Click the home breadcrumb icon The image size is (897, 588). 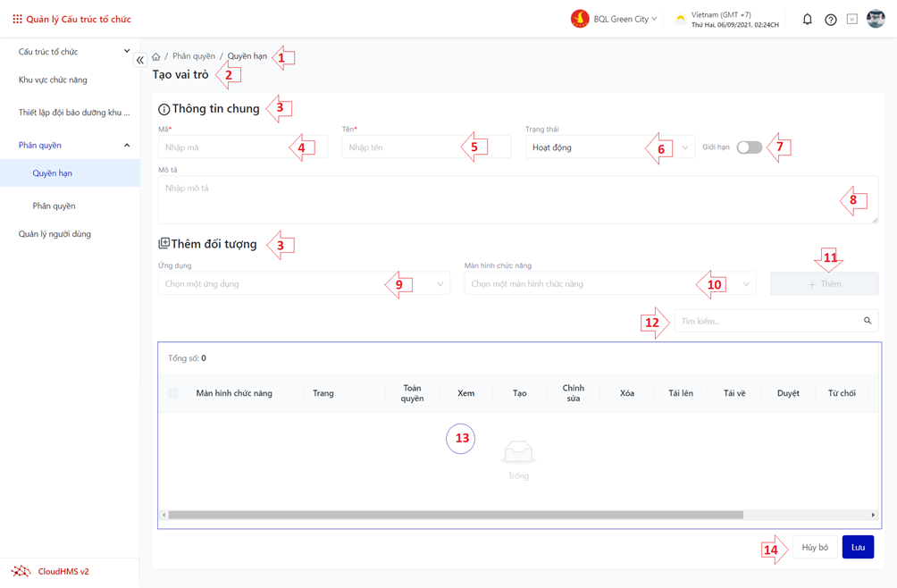pos(156,56)
